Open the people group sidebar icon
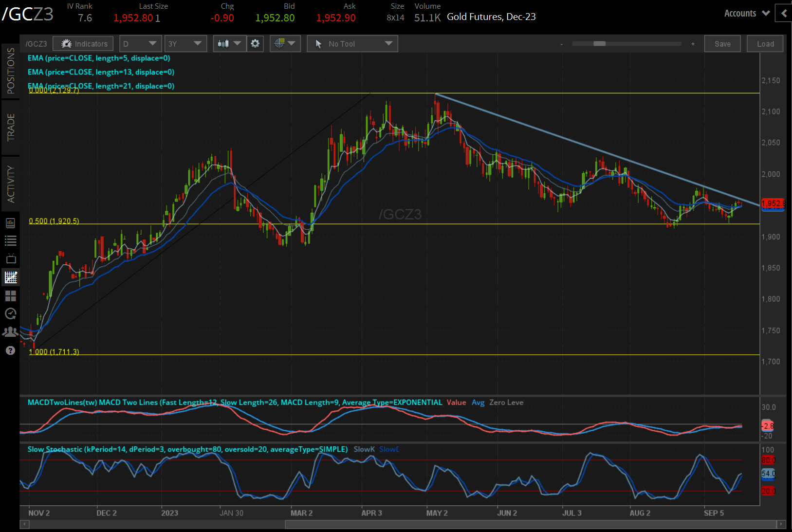This screenshot has width=792, height=532. tap(10, 332)
